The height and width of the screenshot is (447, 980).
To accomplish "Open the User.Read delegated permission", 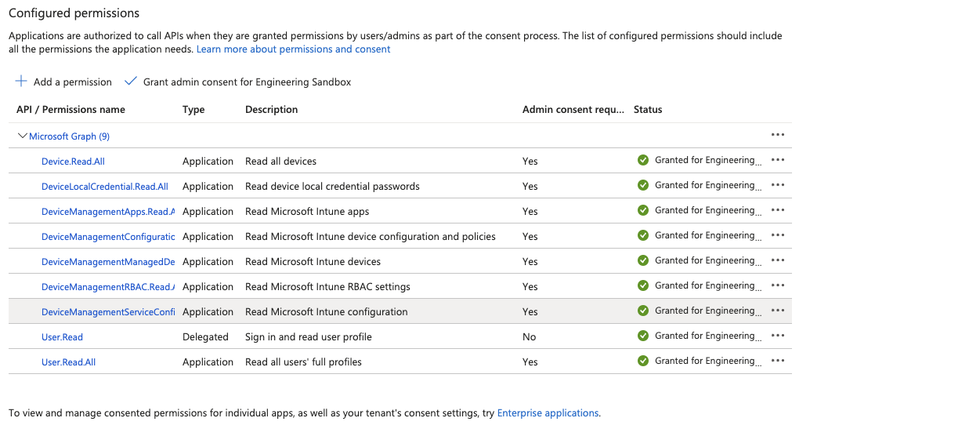I will [62, 337].
